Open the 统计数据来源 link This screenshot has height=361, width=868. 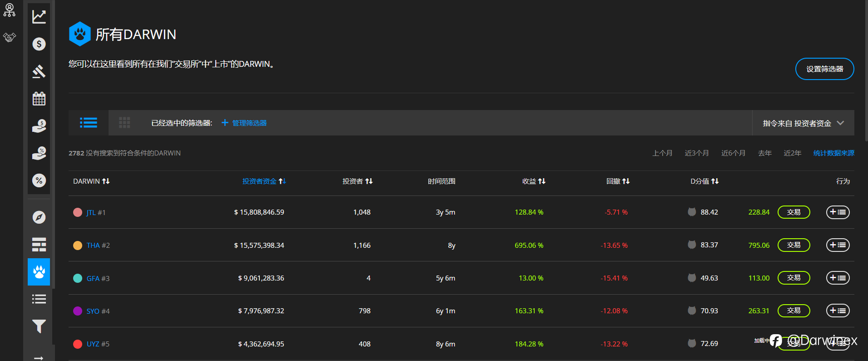[834, 153]
